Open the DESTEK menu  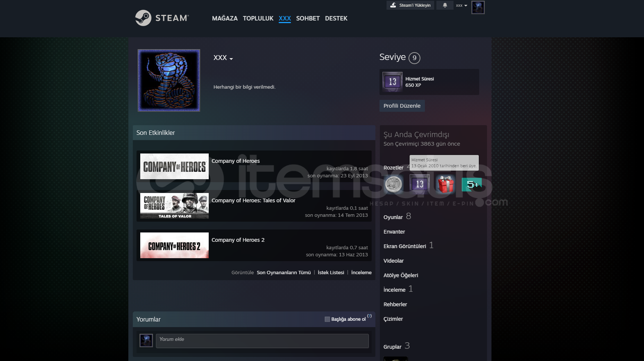(x=336, y=18)
